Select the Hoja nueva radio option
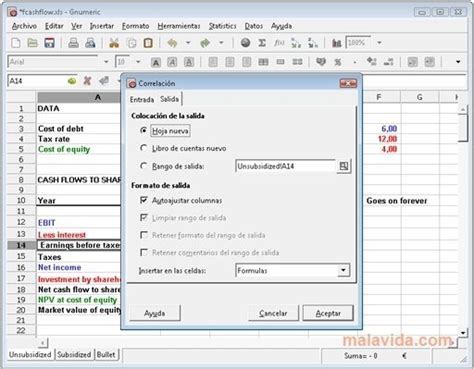This screenshot has height=369, width=474. (x=144, y=131)
